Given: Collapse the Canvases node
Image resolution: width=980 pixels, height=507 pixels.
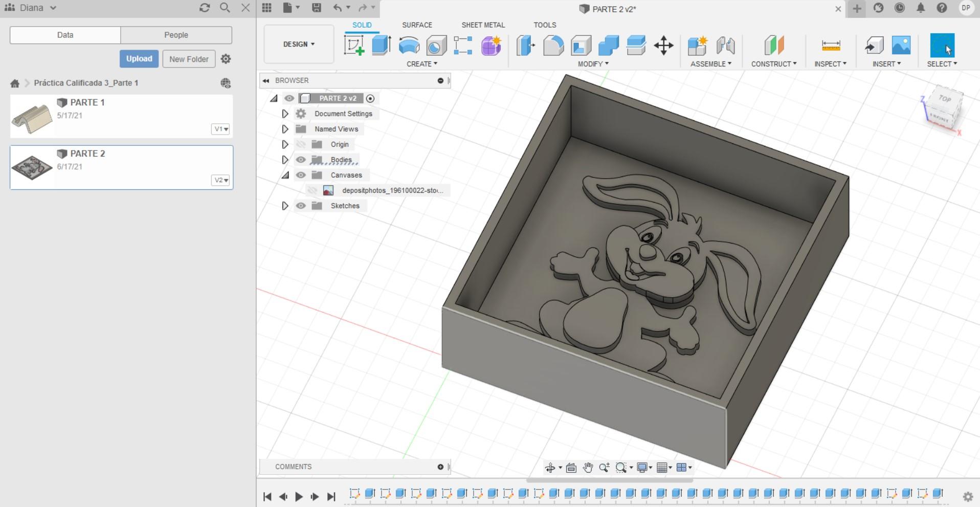Looking at the screenshot, I should click(x=285, y=175).
